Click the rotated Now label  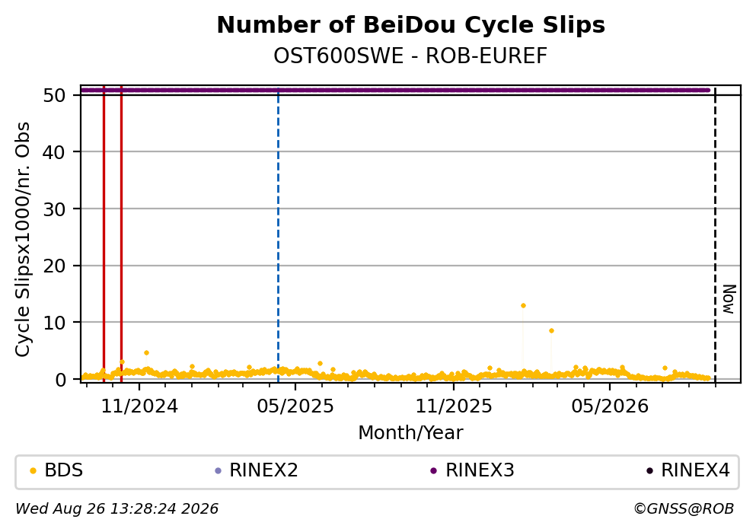click(729, 299)
